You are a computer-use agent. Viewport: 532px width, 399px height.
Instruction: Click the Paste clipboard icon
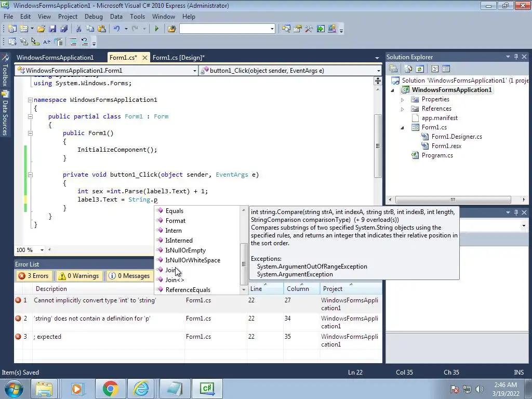[101, 29]
